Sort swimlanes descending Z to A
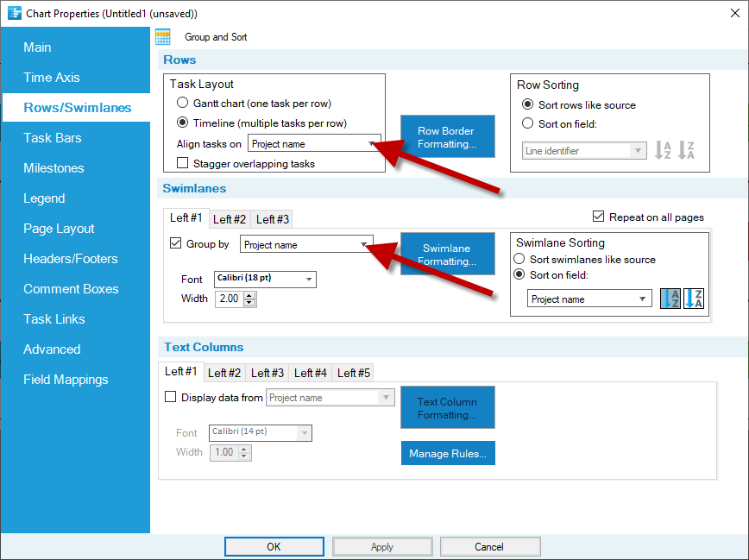749x560 pixels. (694, 299)
